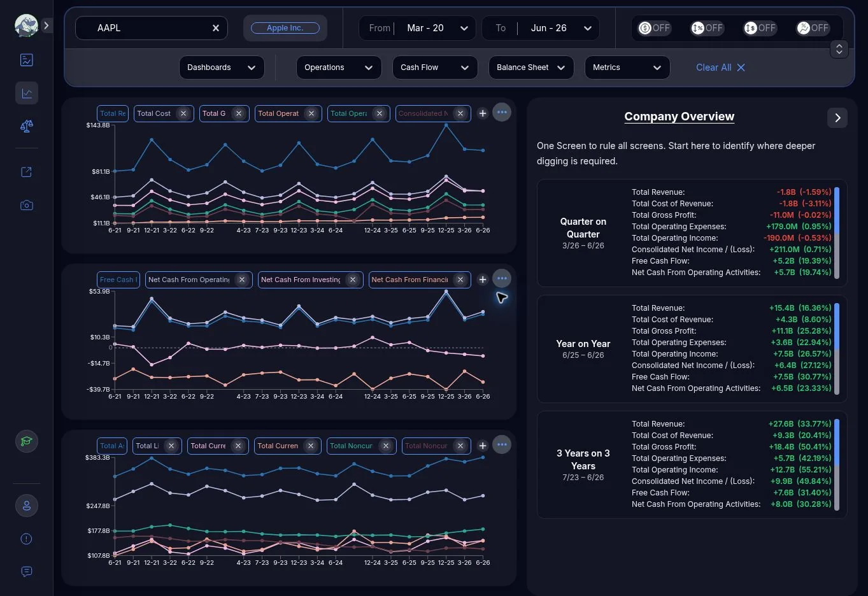Remove the Total Curren pink series chip

(x=311, y=446)
